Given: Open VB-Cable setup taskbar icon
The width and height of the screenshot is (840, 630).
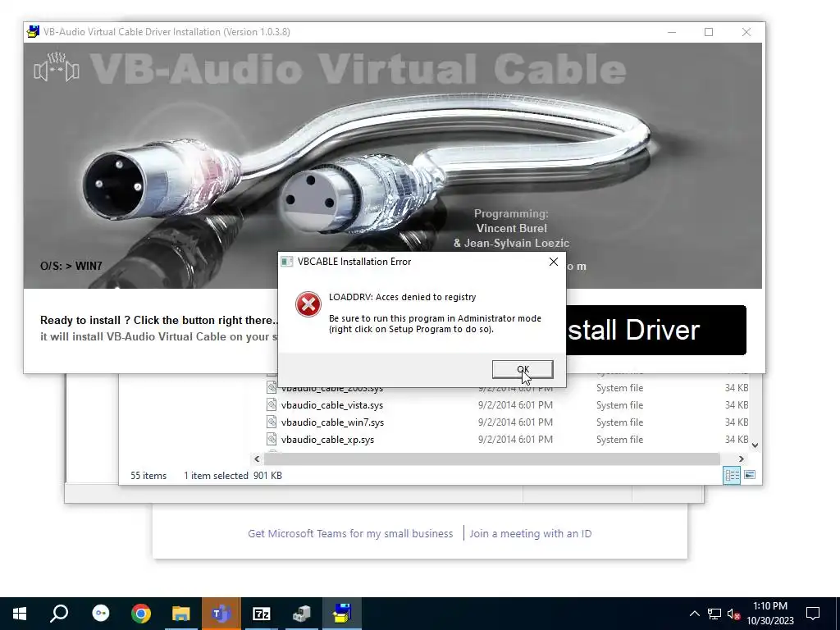Looking at the screenshot, I should [342, 614].
